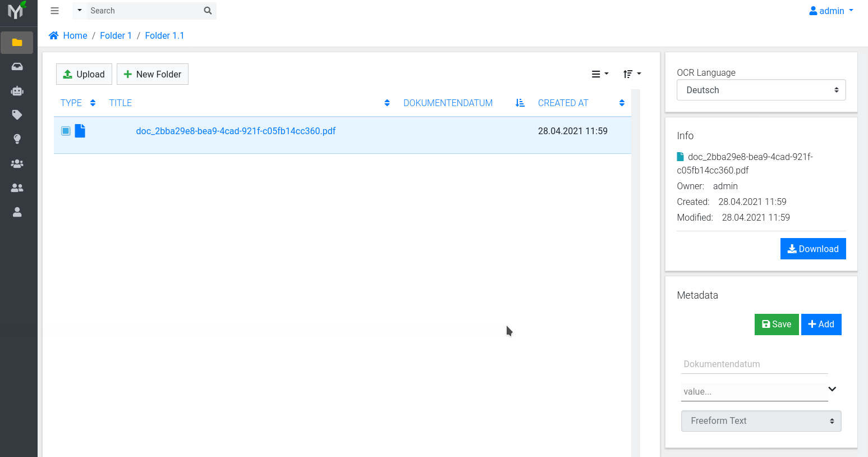The width and height of the screenshot is (868, 457).
Task: Sort by CREATED AT column
Action: tap(622, 103)
